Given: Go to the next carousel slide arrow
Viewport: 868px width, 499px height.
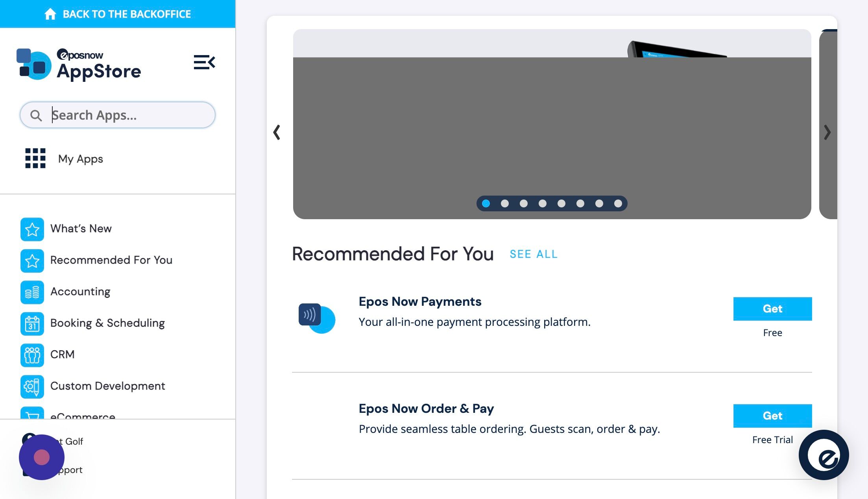Looking at the screenshot, I should tap(827, 132).
